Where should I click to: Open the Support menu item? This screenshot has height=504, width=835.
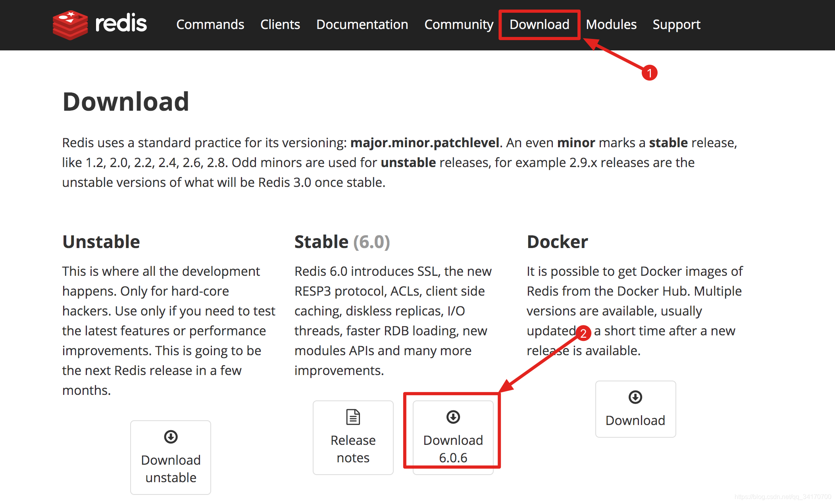tap(677, 25)
